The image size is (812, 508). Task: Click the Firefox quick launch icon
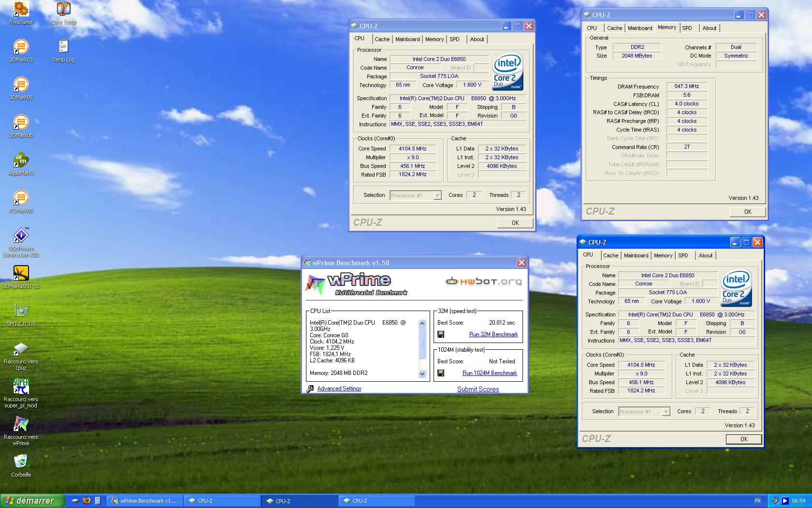[87, 501]
